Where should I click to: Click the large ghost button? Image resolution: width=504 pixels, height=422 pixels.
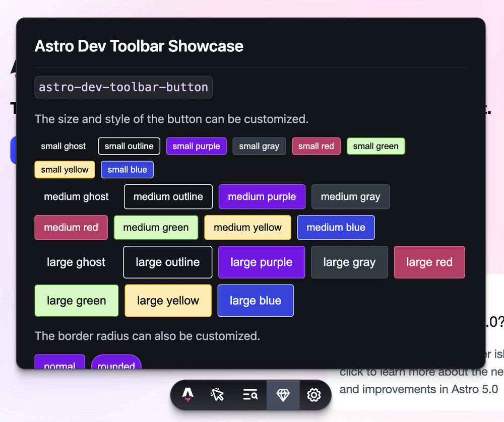tap(76, 262)
